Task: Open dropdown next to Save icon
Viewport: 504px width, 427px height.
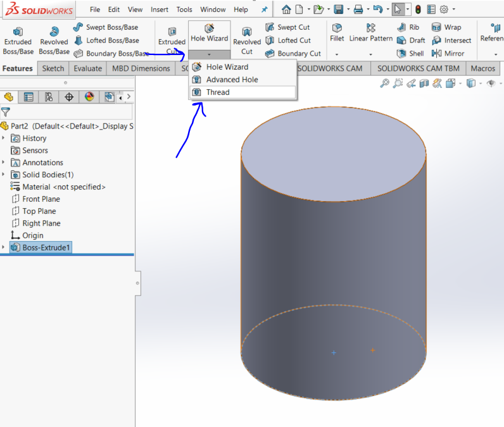Action: point(348,9)
